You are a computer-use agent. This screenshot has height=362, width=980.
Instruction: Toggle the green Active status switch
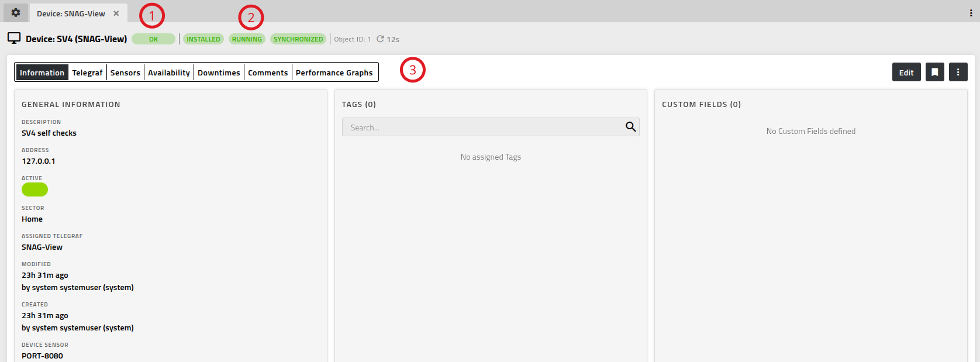click(x=34, y=189)
